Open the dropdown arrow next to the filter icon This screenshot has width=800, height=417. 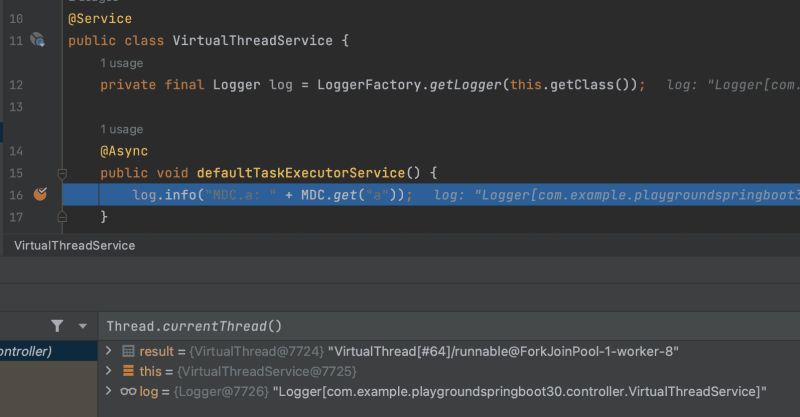click(83, 326)
